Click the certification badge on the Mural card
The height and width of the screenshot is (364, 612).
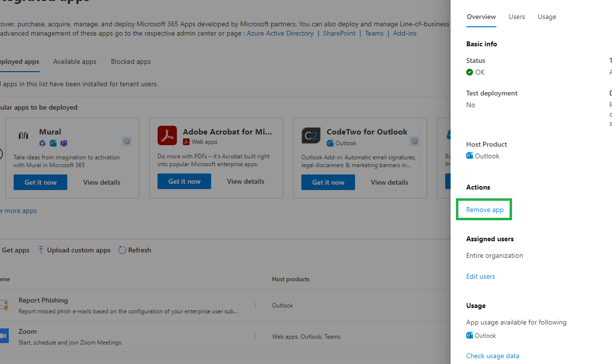tap(126, 141)
